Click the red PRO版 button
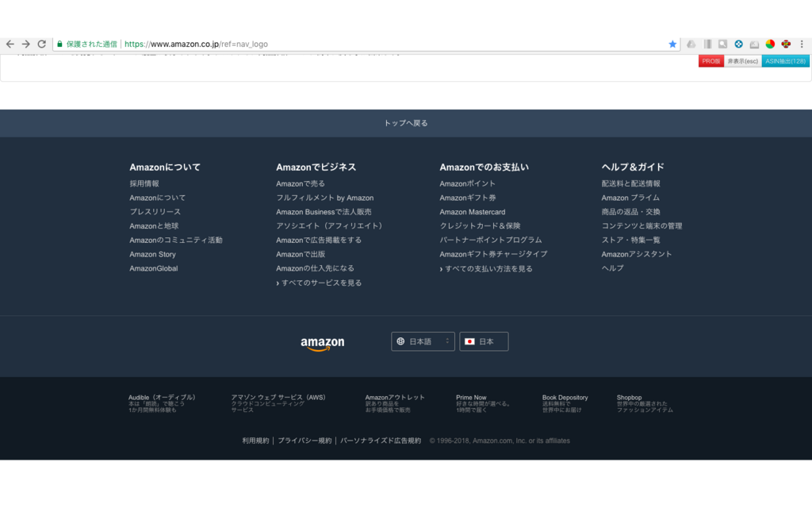The width and height of the screenshot is (812, 508). pyautogui.click(x=711, y=61)
